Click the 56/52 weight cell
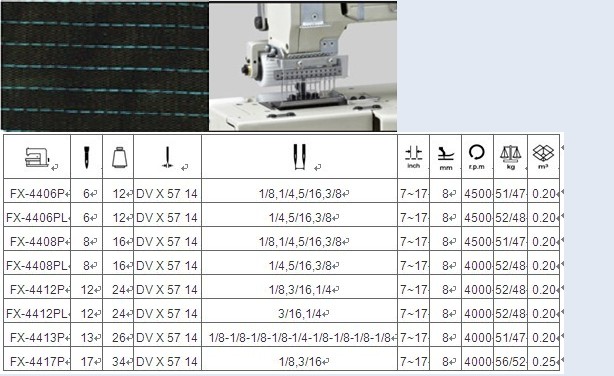 511,362
